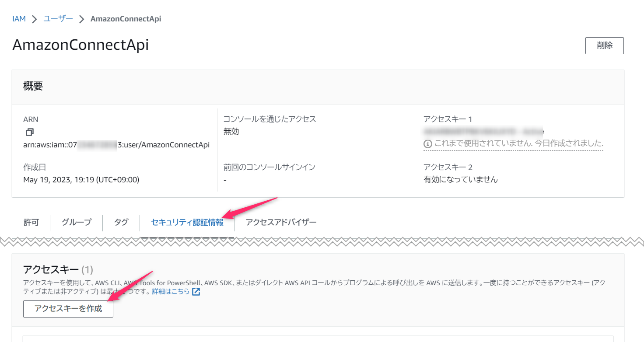
Task: Click the 無効 console access value
Action: click(x=231, y=131)
